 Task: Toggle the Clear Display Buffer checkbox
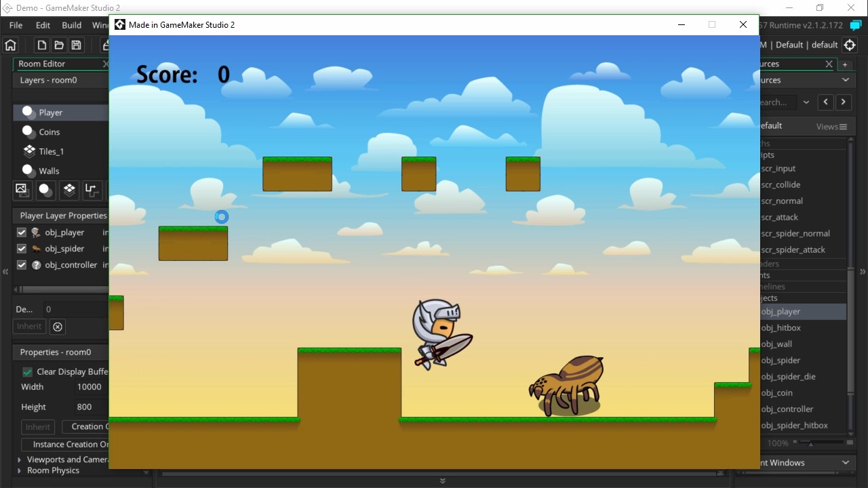pos(26,371)
